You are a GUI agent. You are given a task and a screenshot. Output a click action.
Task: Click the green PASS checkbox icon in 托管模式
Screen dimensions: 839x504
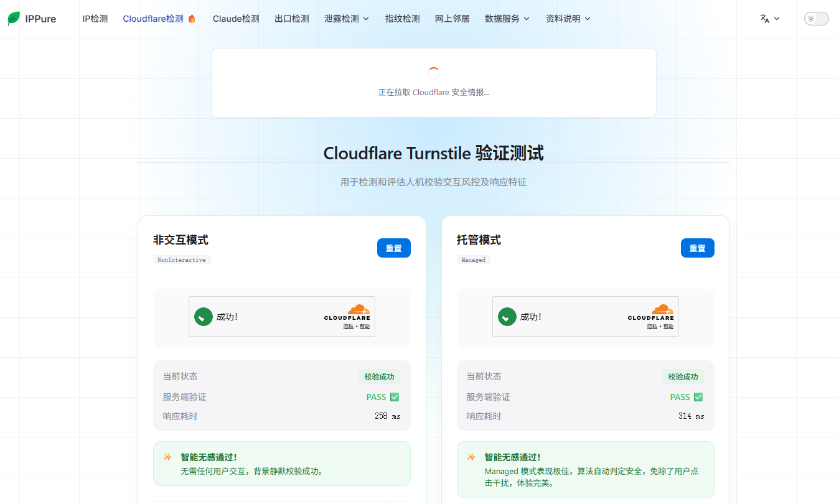tap(698, 397)
